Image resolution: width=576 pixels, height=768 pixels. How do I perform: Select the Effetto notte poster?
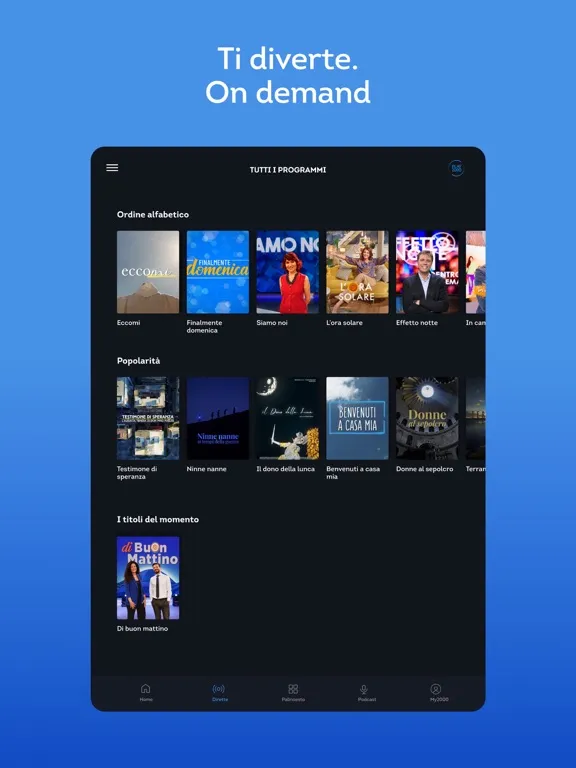click(427, 272)
